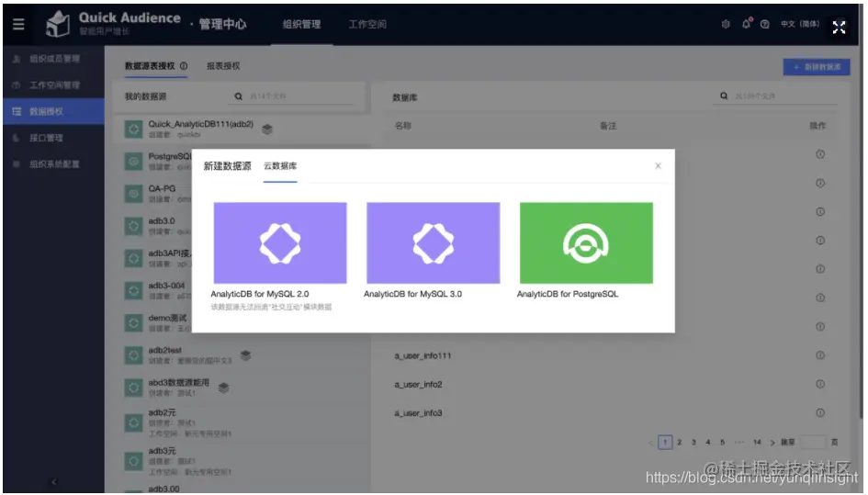Open the 组织管理 top tab
This screenshot has width=868, height=495.
coord(301,24)
